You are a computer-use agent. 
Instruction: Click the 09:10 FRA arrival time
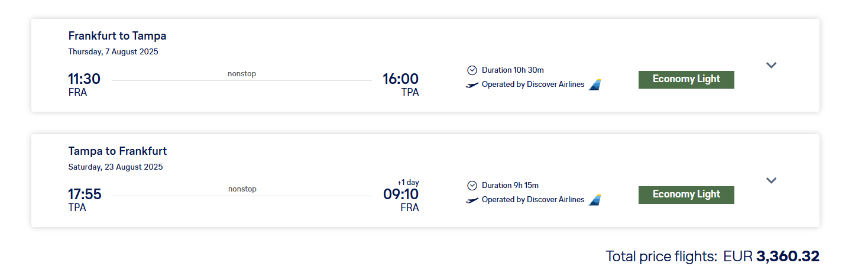click(x=400, y=194)
